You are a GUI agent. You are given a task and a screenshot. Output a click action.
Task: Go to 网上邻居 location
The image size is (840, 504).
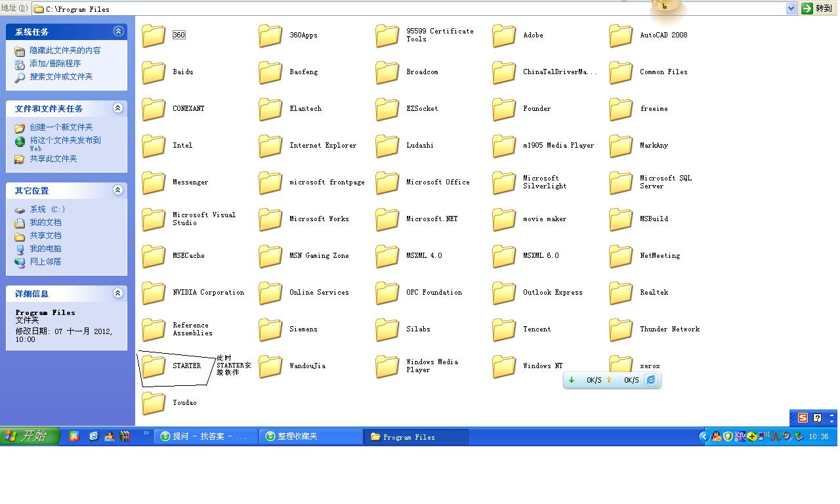point(45,262)
